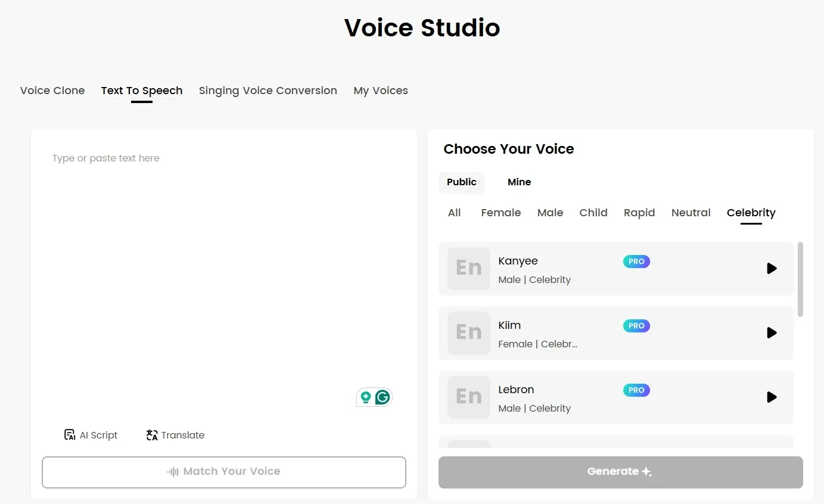Play the Lebron voice preview
Screen dimensions: 824x504
point(772,397)
